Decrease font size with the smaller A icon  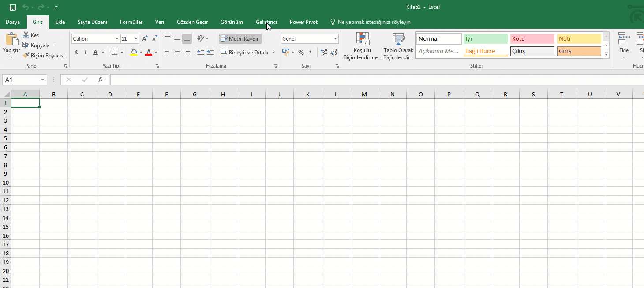[x=154, y=39]
